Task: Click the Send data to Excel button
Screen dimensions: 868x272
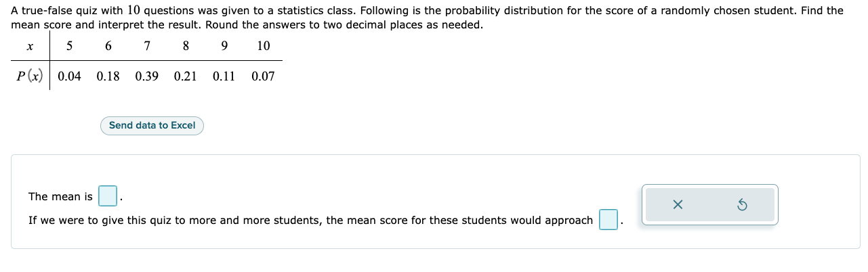Action: pos(152,125)
